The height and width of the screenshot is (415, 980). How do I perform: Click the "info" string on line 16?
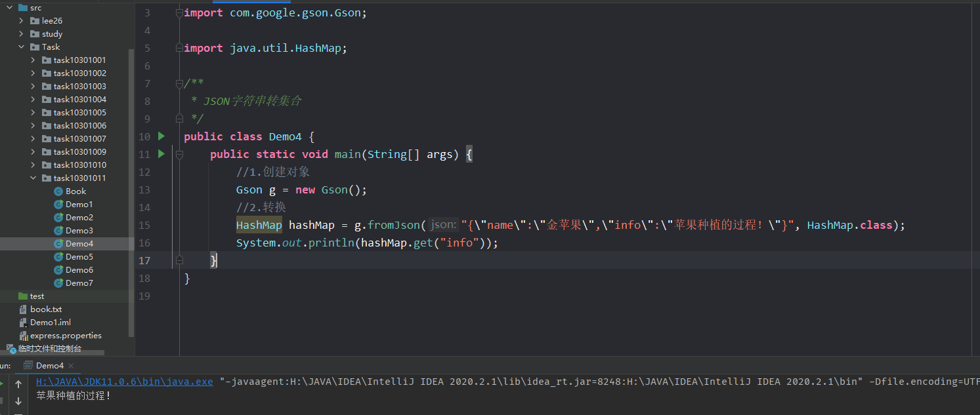(x=459, y=243)
